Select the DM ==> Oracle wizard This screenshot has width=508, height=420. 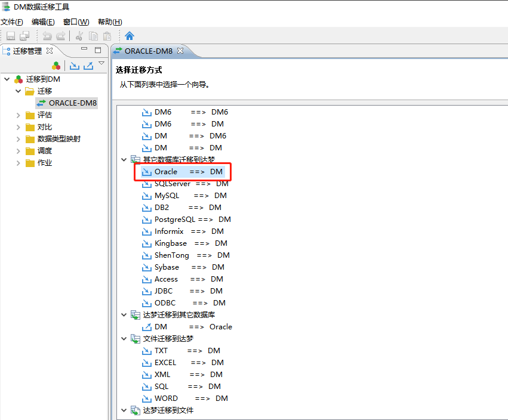pos(187,327)
